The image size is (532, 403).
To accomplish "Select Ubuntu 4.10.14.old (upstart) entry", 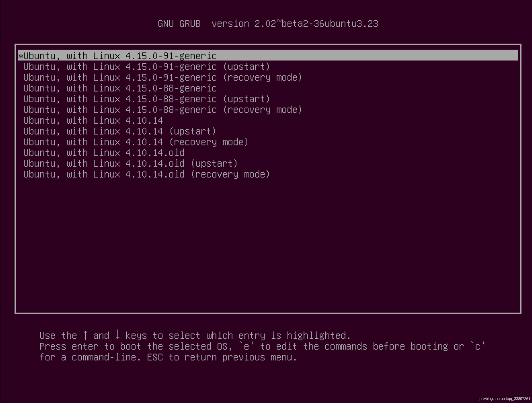I will [x=130, y=163].
